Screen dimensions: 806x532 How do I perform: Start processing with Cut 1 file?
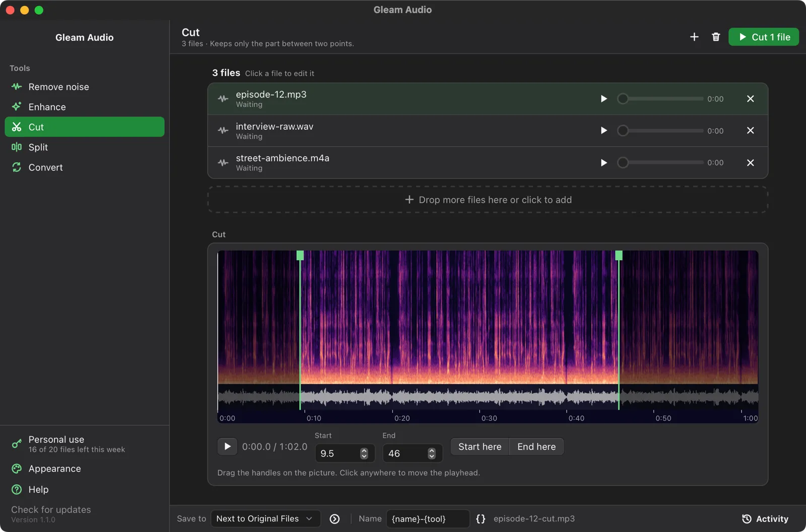tap(763, 37)
